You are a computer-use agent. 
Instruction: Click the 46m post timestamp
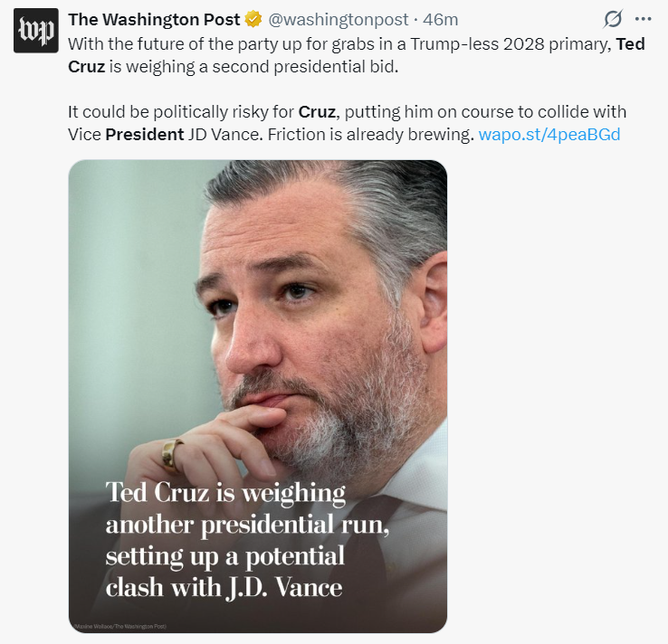pyautogui.click(x=441, y=20)
